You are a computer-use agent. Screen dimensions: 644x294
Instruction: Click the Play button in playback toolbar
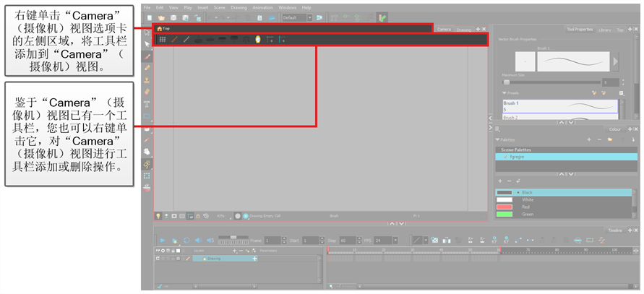162,240
